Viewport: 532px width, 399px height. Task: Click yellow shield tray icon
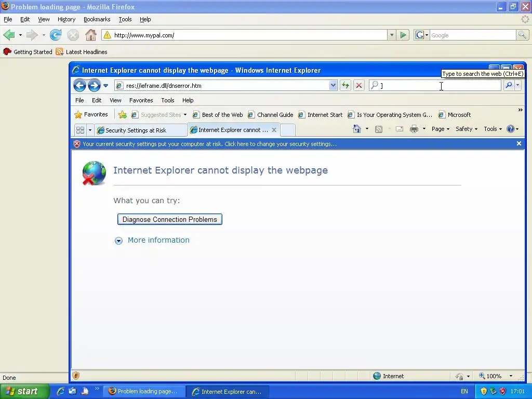coord(484,391)
